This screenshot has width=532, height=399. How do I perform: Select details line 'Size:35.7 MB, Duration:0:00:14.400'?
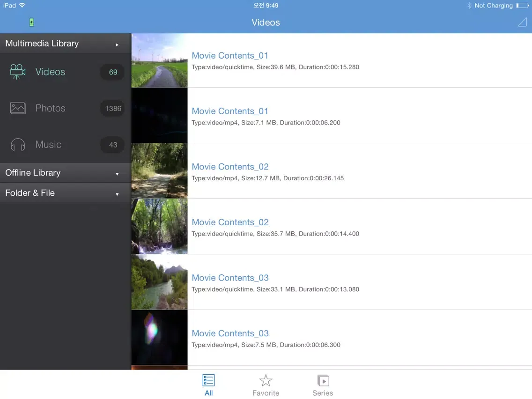[308, 234]
